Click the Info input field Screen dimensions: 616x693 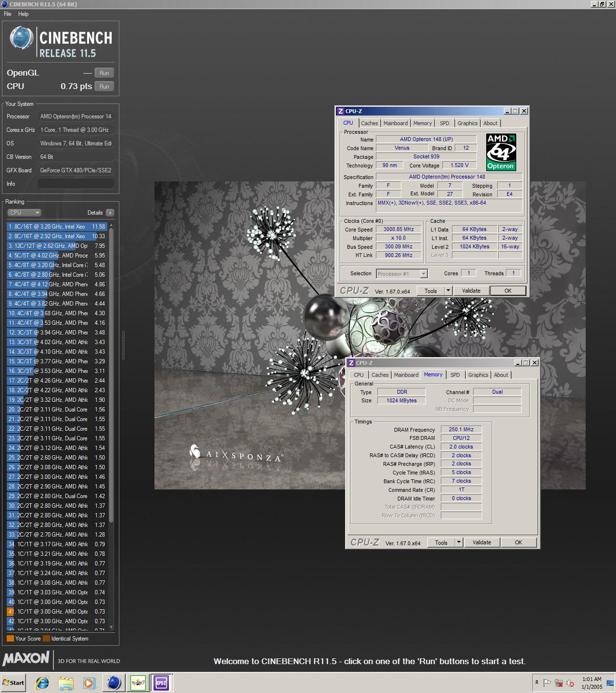[76, 184]
